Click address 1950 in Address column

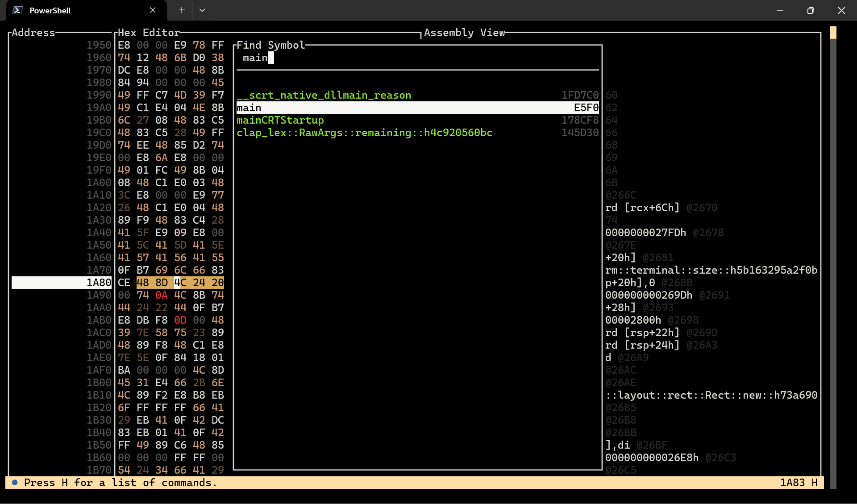coord(99,45)
